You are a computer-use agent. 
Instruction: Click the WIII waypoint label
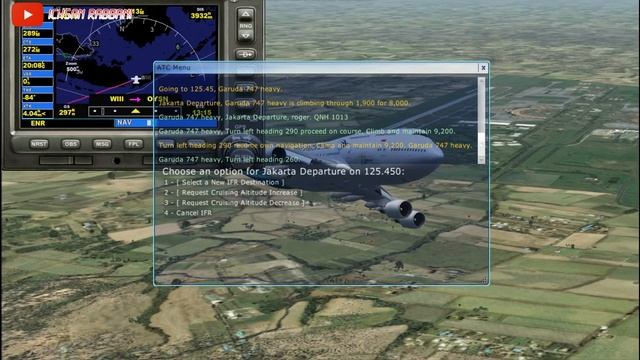pos(116,99)
